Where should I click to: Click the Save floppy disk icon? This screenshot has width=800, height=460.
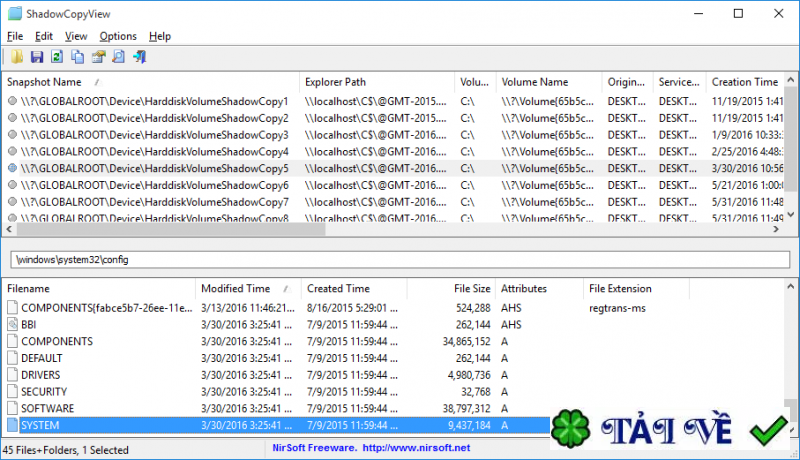pos(37,57)
